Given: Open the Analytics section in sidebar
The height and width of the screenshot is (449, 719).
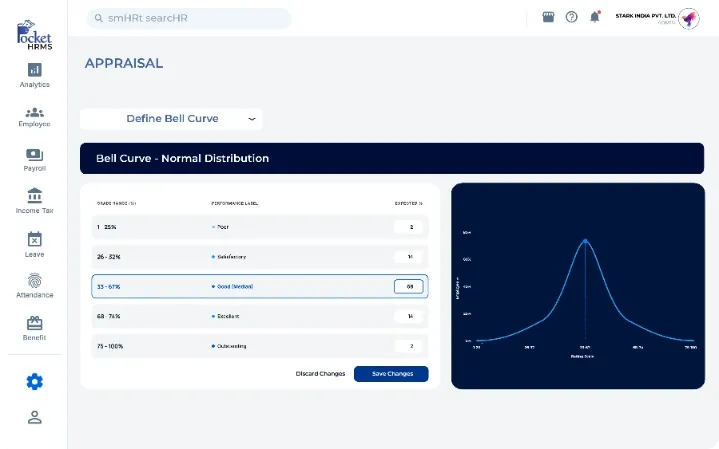Looking at the screenshot, I should (x=34, y=71).
